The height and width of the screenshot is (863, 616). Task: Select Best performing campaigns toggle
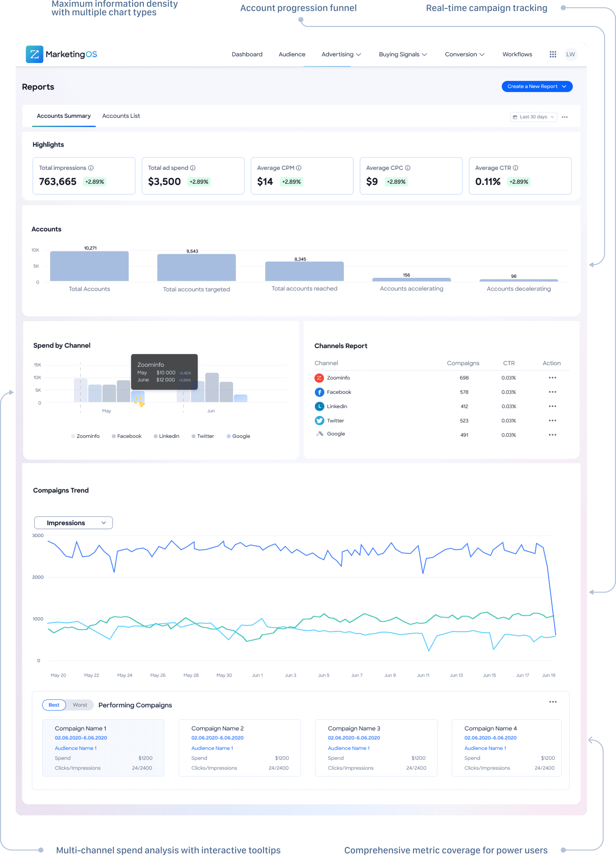[x=54, y=705]
